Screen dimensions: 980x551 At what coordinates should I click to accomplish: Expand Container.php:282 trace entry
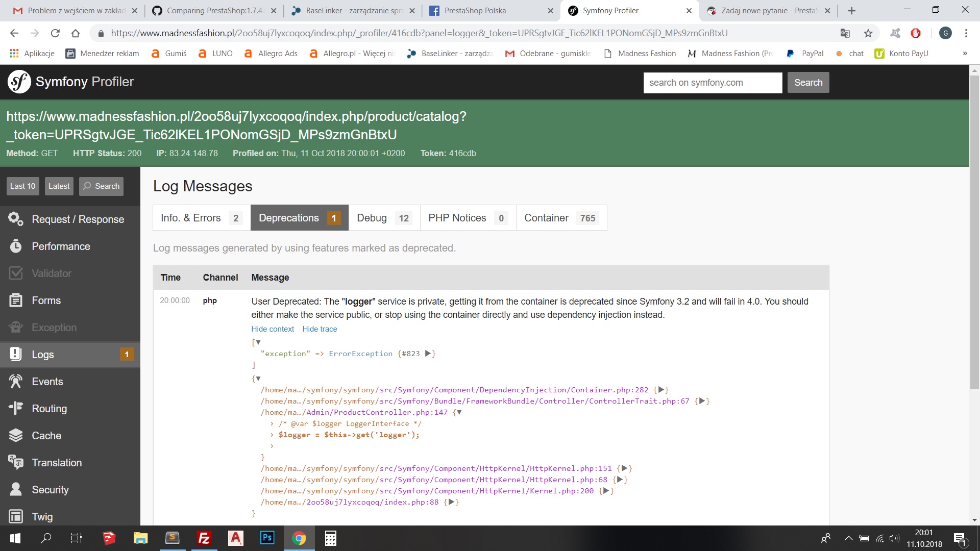(661, 390)
